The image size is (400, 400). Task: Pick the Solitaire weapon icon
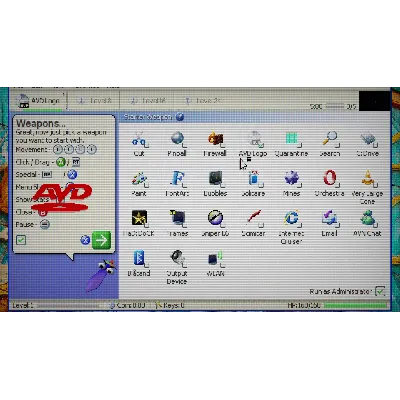(254, 179)
